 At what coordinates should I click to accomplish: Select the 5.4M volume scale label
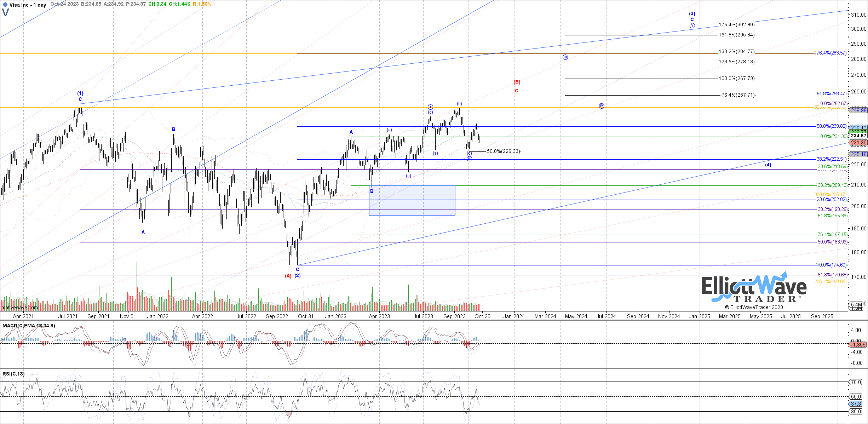pos(856,304)
